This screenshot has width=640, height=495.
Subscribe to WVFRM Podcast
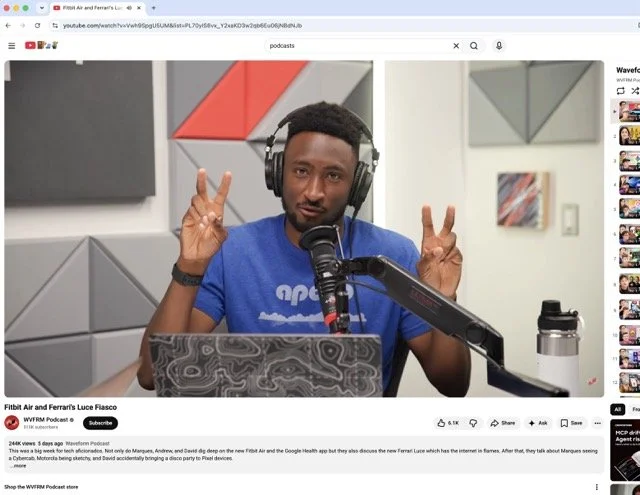pos(100,423)
